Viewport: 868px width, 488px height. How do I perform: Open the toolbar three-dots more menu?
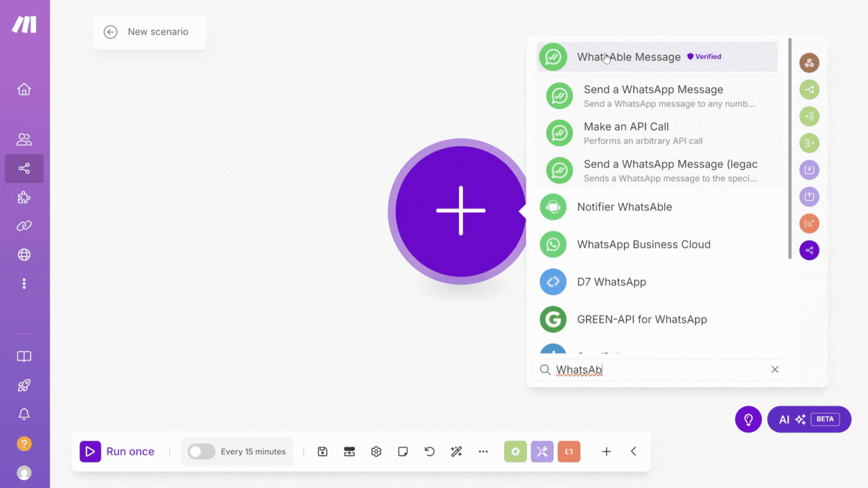(x=483, y=451)
